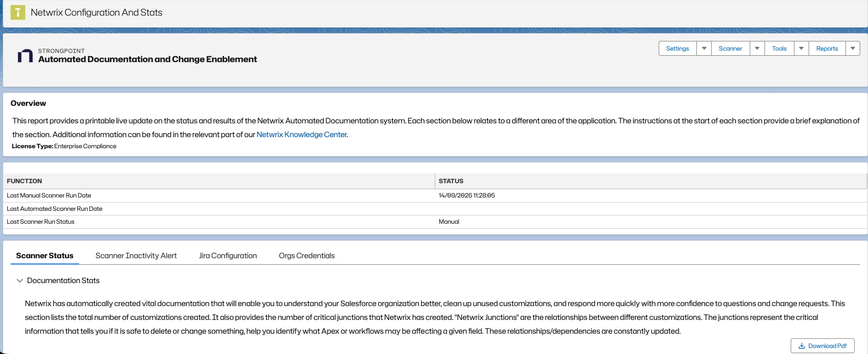
Task: Click the Enterprise Compliance license type text
Action: pos(85,146)
